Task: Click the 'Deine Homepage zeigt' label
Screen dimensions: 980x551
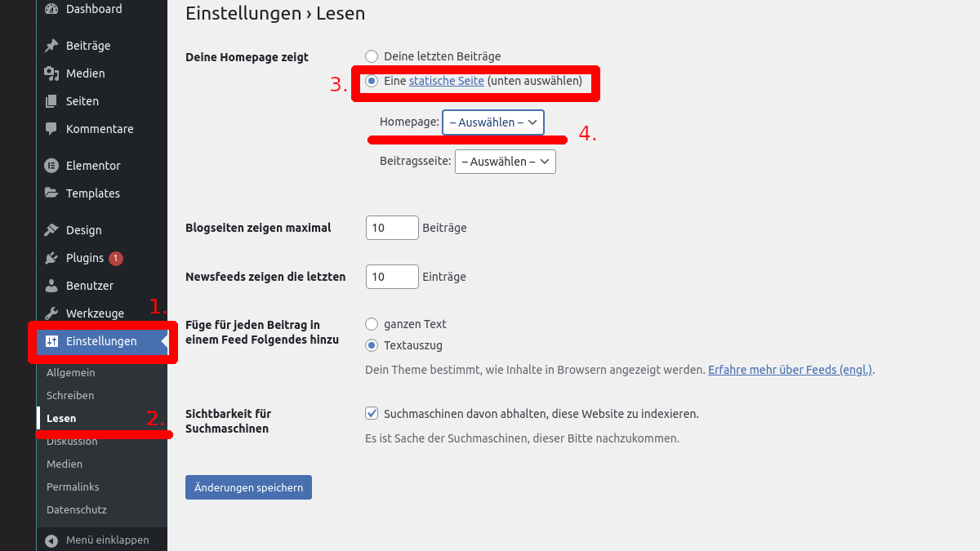Action: 247,57
